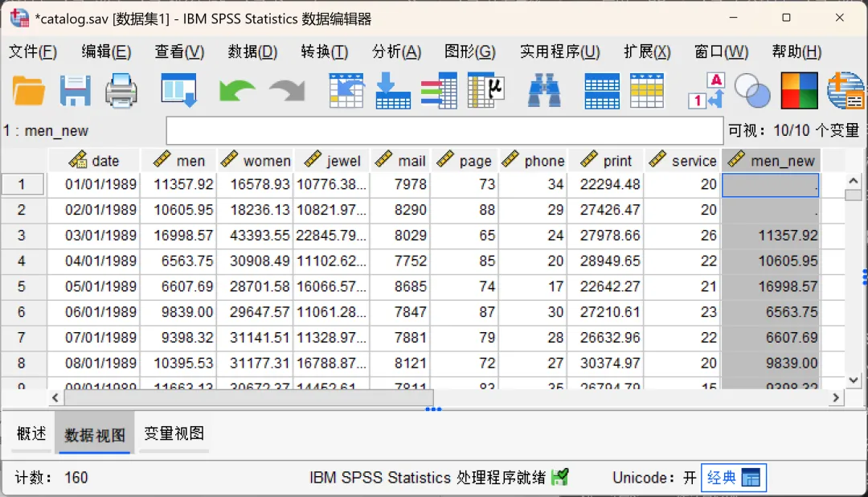Click 经典 interface toggle button
Image resolution: width=868 pixels, height=497 pixels.
(734, 478)
